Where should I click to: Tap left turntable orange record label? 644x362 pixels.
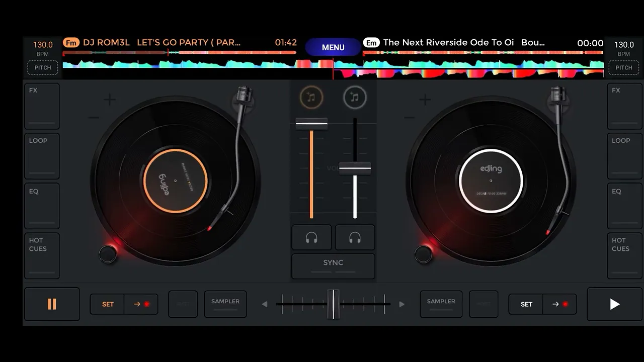(x=175, y=181)
